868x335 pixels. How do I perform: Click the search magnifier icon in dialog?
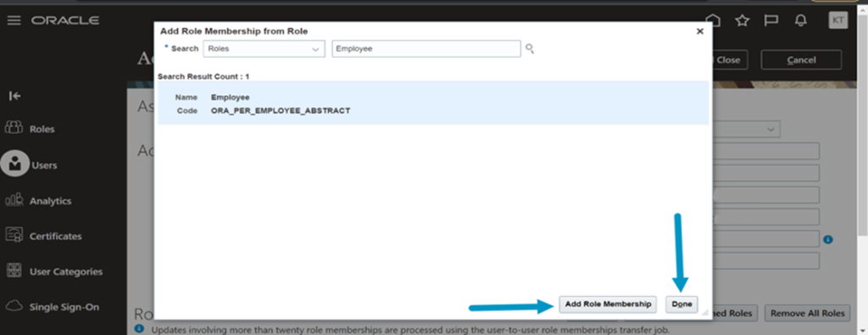pos(530,48)
